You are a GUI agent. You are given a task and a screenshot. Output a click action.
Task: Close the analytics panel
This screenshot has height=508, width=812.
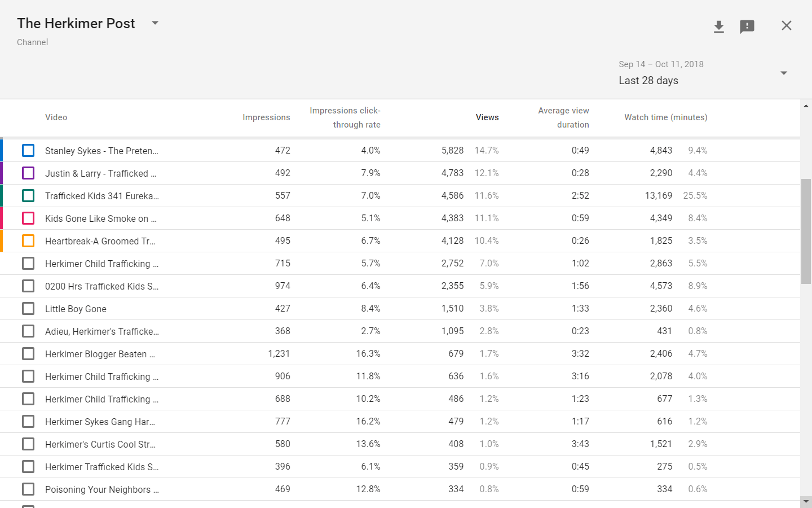coord(787,25)
